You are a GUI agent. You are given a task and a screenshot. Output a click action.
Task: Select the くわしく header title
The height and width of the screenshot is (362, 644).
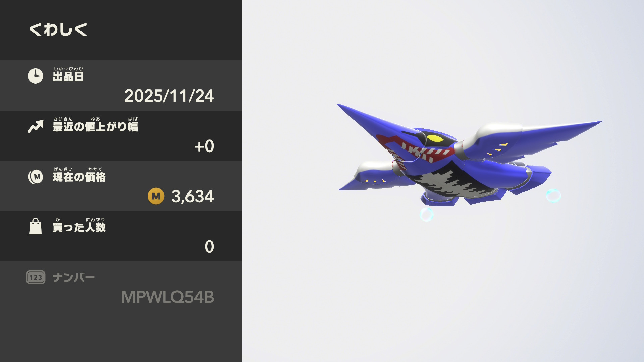click(x=58, y=29)
